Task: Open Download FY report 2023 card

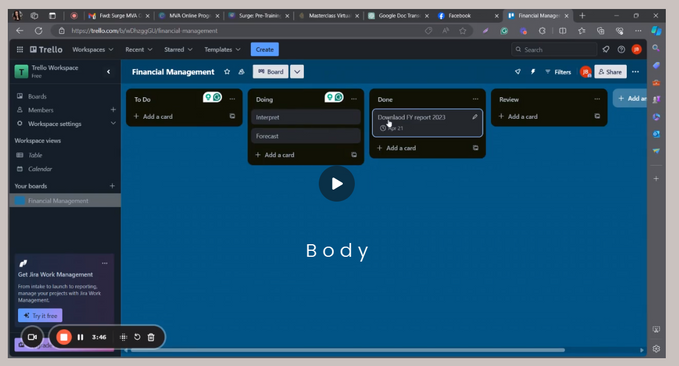Action: coord(427,123)
